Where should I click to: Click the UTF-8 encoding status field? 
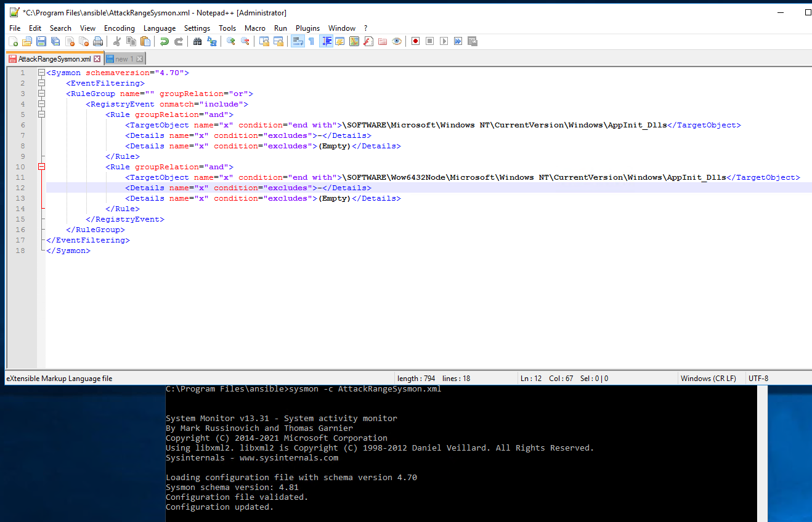758,379
